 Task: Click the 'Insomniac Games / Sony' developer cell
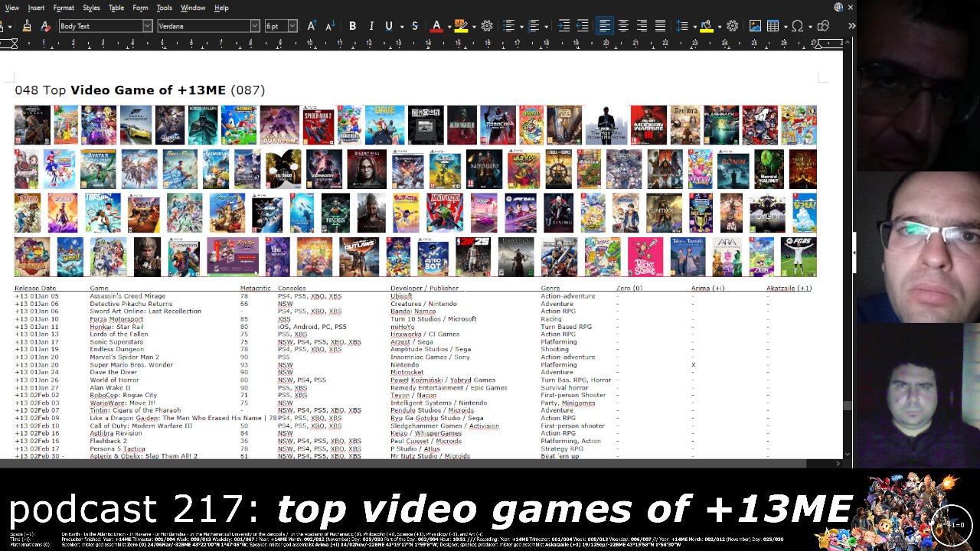coord(430,357)
